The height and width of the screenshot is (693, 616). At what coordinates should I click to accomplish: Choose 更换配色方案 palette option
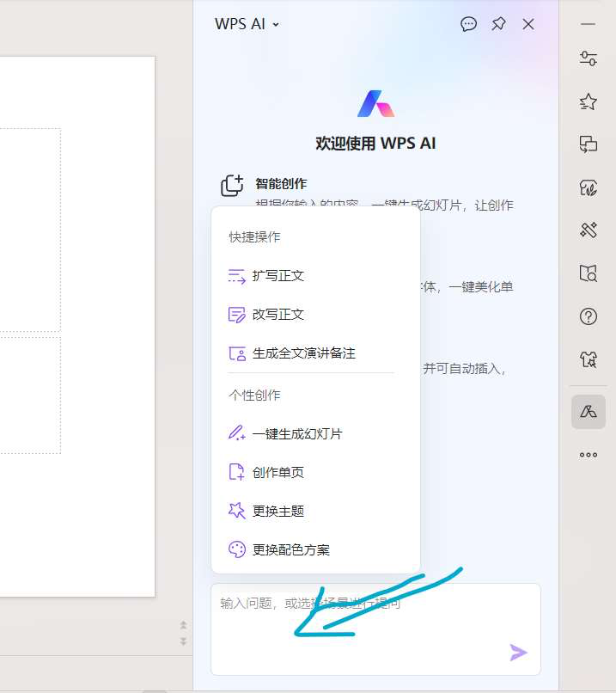[290, 549]
